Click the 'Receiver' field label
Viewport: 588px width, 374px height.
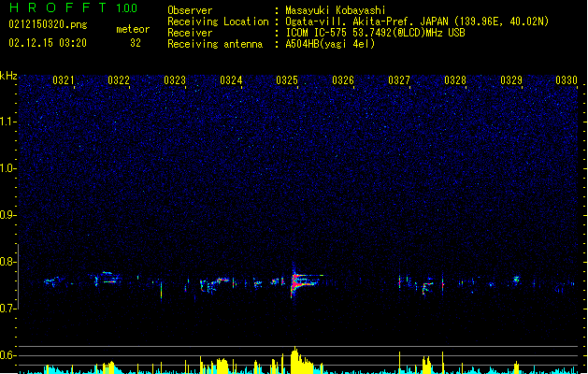pos(190,33)
